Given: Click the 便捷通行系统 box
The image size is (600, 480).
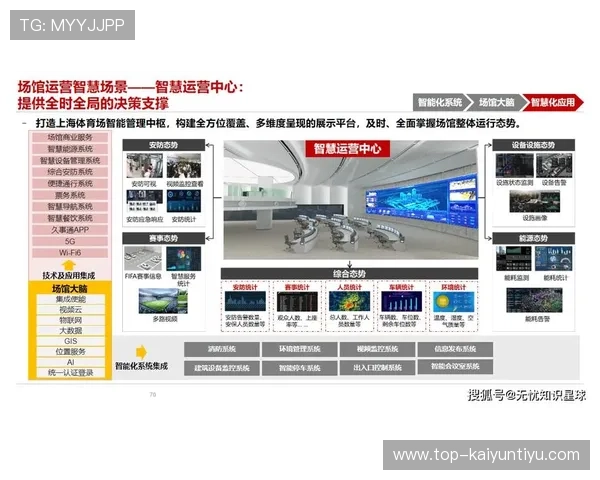Looking at the screenshot, I should click(x=70, y=183).
